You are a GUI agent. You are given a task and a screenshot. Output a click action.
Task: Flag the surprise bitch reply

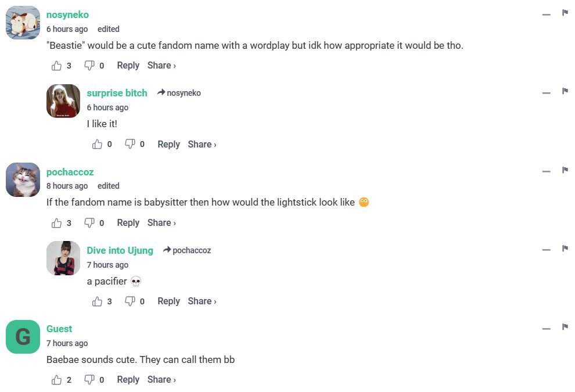(x=565, y=91)
